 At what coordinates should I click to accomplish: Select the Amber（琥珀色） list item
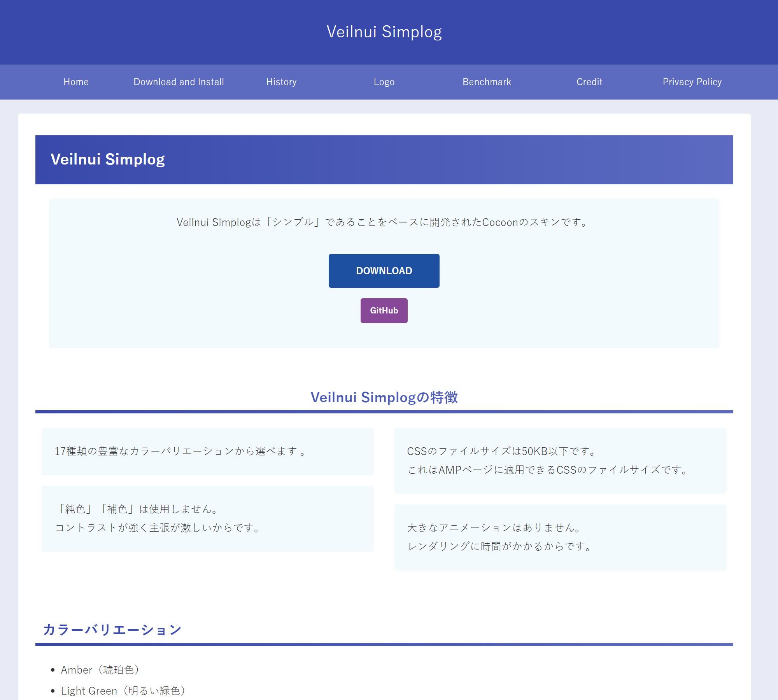100,670
